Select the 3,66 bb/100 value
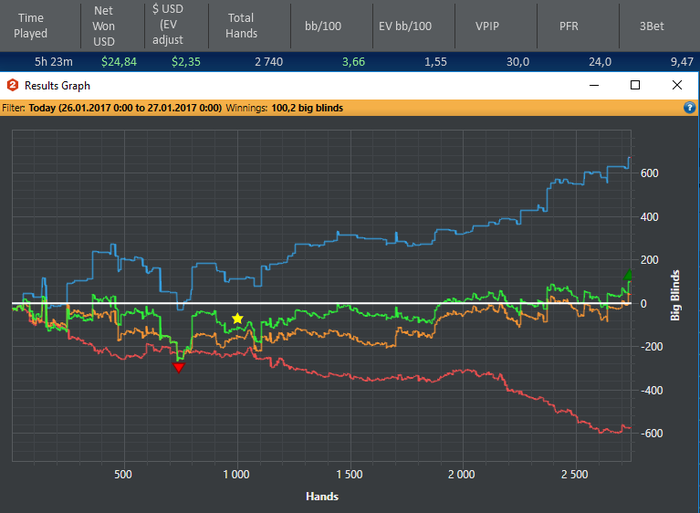Image resolution: width=700 pixels, height=513 pixels. click(x=354, y=62)
